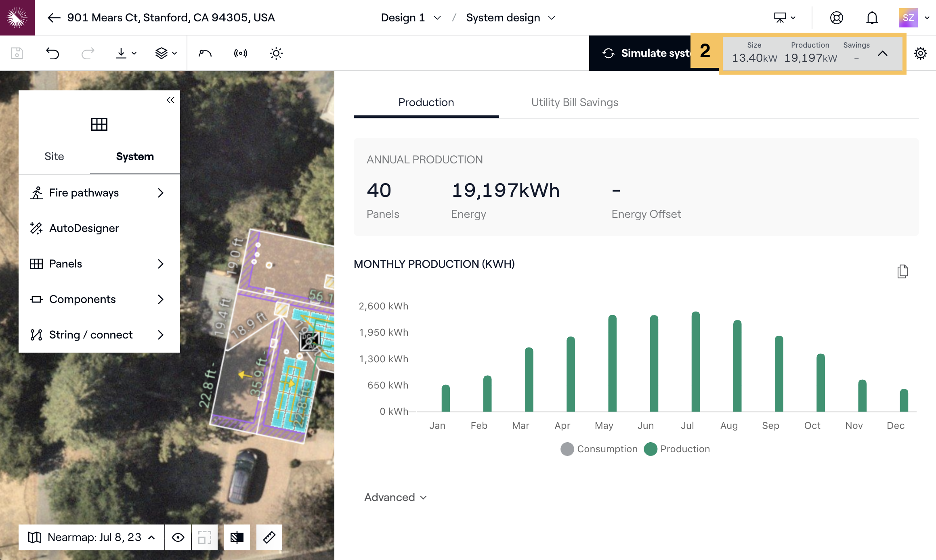This screenshot has width=936, height=560.
Task: Open the AutoDesigner option
Action: [x=84, y=228]
